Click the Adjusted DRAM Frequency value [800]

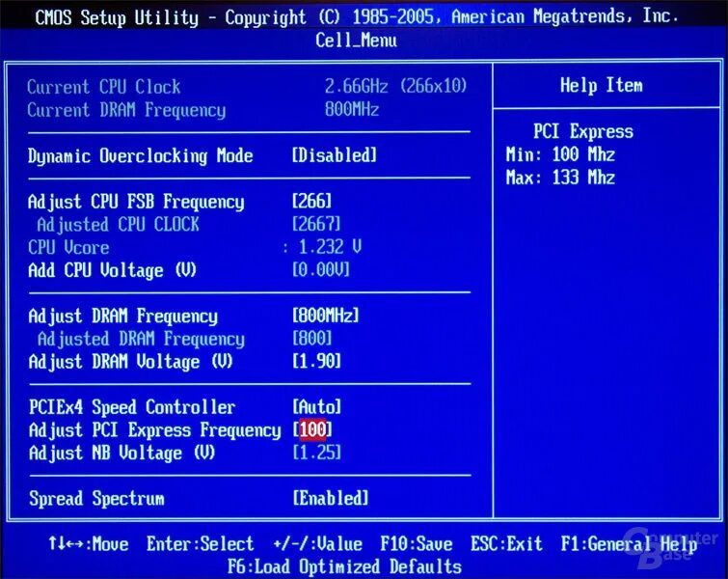[x=312, y=339]
